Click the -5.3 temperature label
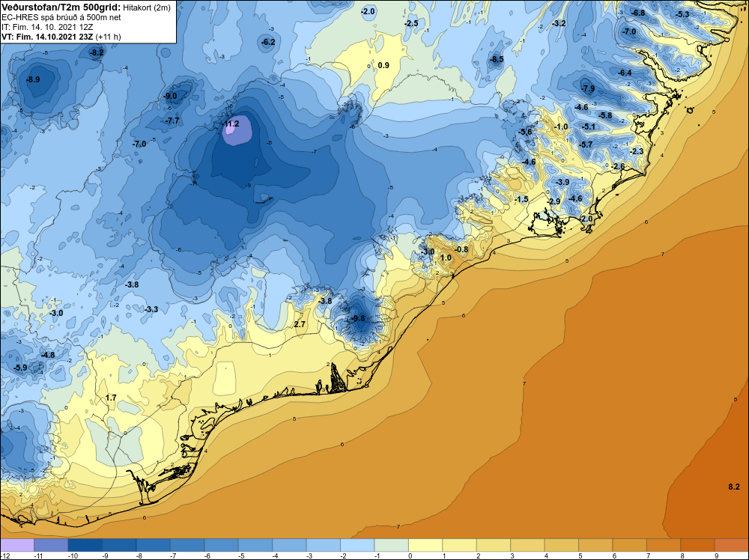This screenshot has width=749, height=560. (x=682, y=14)
